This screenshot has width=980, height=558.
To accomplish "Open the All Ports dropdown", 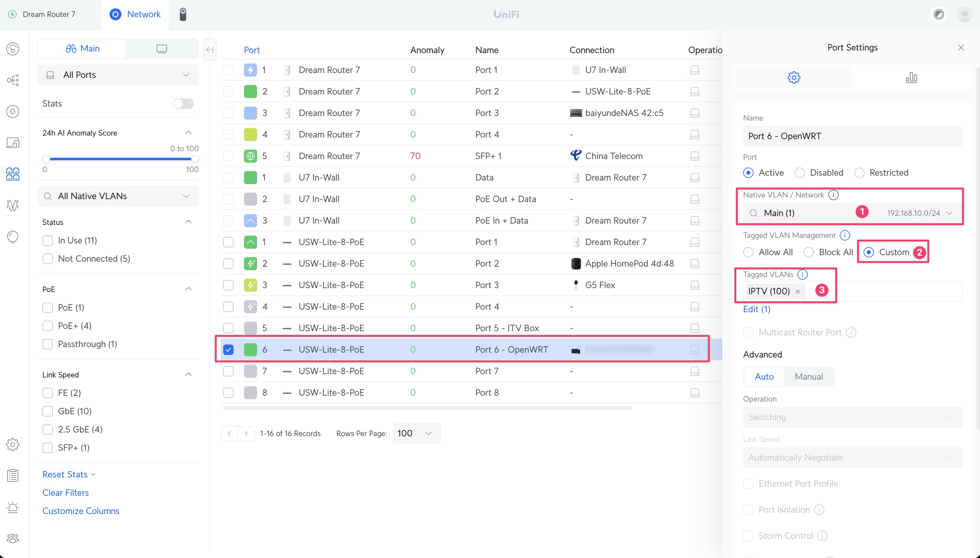I will pos(118,75).
